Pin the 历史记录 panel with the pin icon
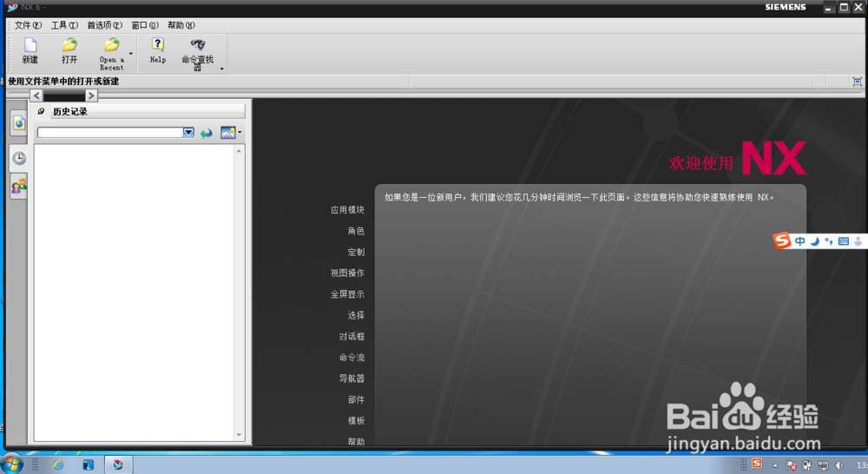868x474 pixels. tap(41, 111)
